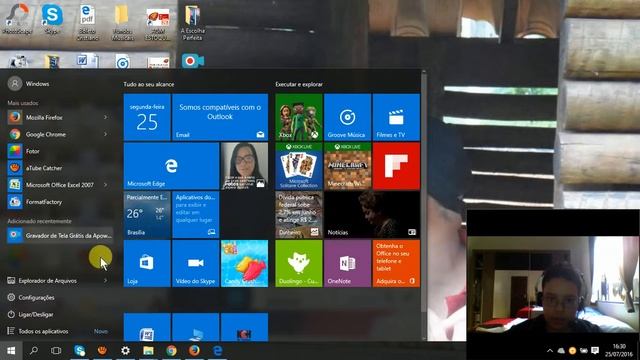This screenshot has width=640, height=360.
Task: Open File Explorer on the taskbar
Action: [x=148, y=351]
